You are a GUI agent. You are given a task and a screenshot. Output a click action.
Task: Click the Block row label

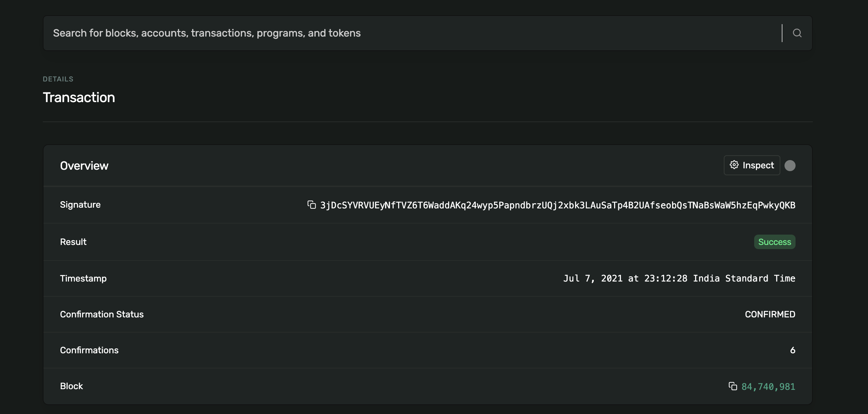pyautogui.click(x=71, y=386)
